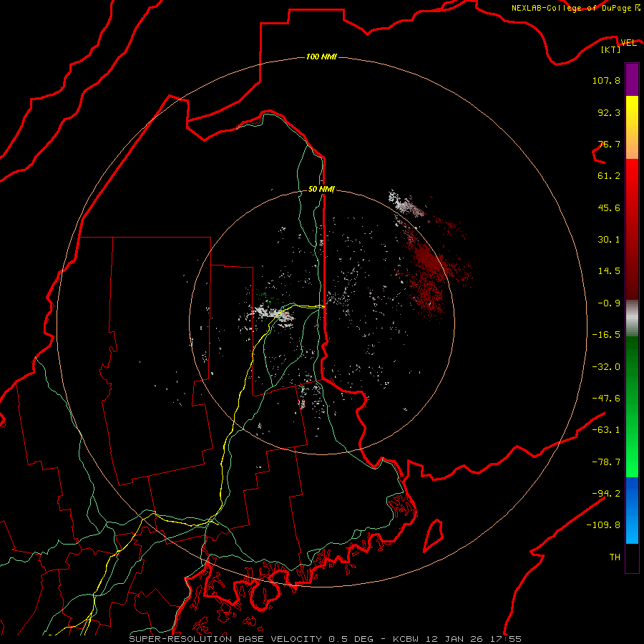Click the -16.5 velocity scale value
Viewport: 644px width, 644px height.
(x=606, y=335)
